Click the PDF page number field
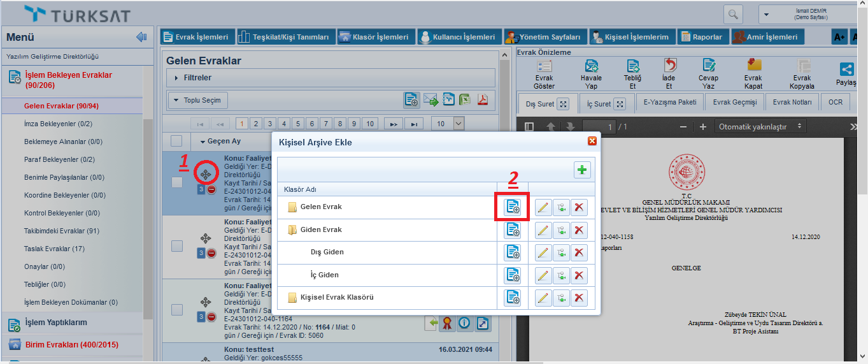The height and width of the screenshot is (364, 868). pos(602,127)
